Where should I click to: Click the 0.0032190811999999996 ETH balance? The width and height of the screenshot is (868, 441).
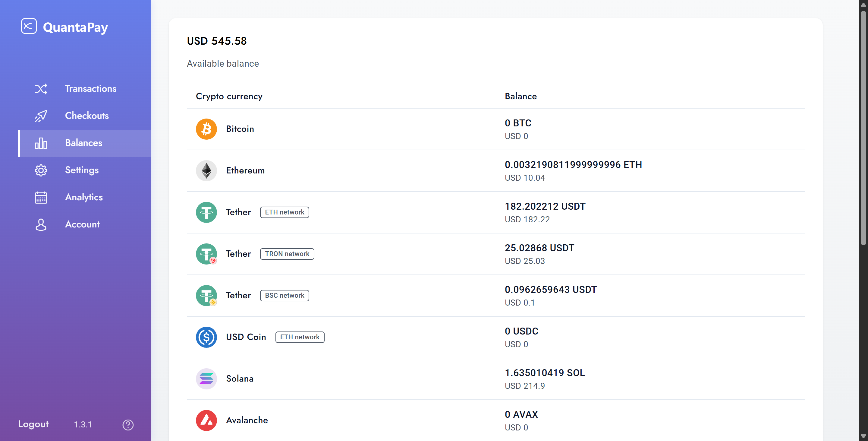coord(573,165)
